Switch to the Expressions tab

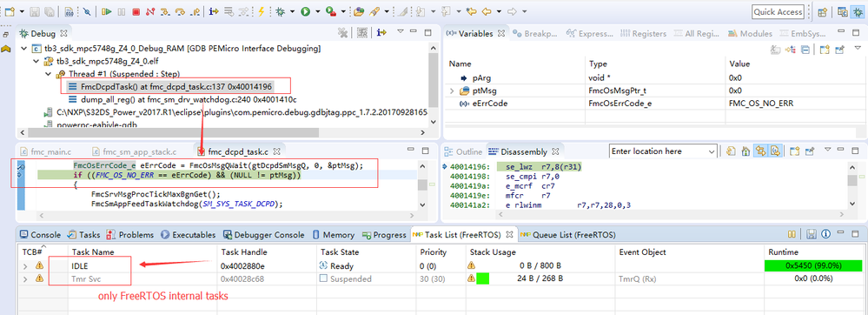pos(589,33)
